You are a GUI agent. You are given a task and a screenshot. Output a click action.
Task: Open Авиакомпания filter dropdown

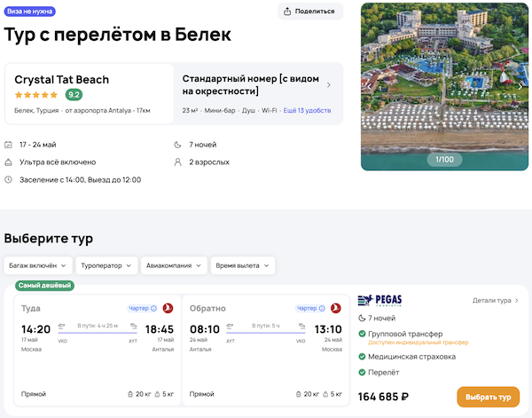(175, 265)
